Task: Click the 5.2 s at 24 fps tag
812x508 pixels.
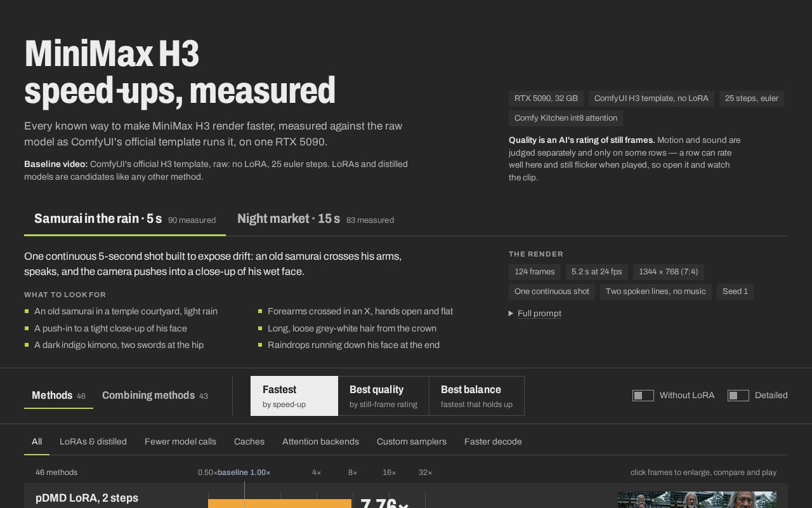Action: [x=597, y=272]
